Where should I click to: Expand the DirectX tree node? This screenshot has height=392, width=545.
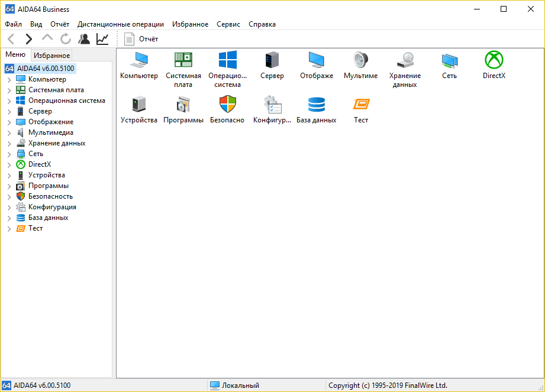pyautogui.click(x=9, y=165)
